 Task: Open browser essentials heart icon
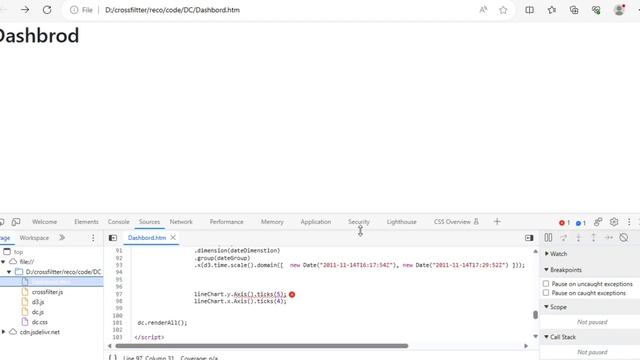596,10
